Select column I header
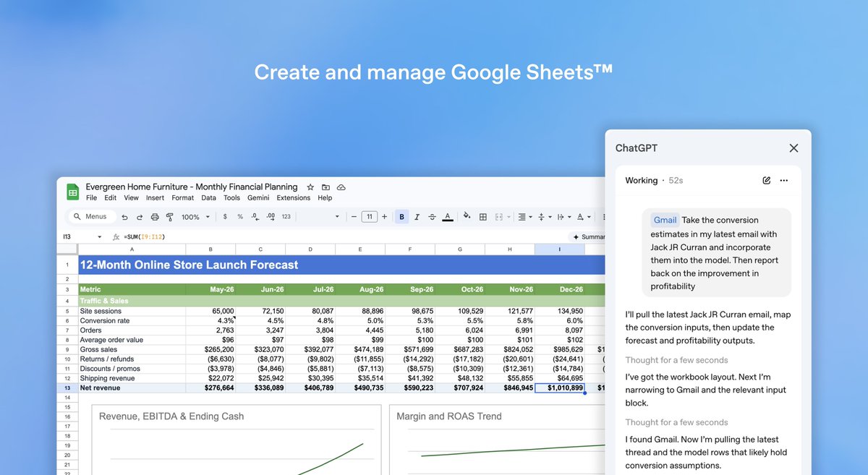 tap(559, 249)
